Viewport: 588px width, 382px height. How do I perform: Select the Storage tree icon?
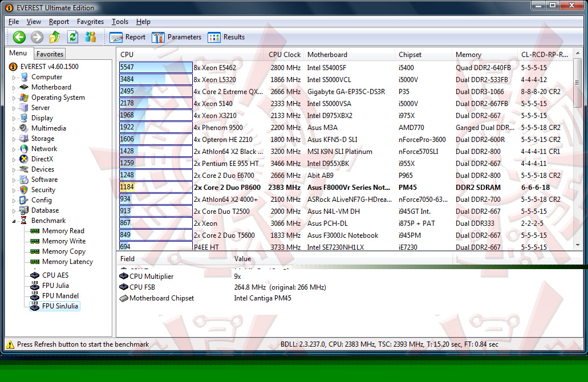click(x=24, y=139)
